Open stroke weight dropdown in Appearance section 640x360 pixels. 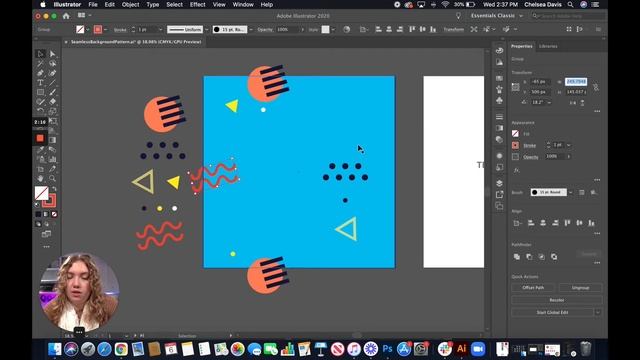pyautogui.click(x=569, y=145)
